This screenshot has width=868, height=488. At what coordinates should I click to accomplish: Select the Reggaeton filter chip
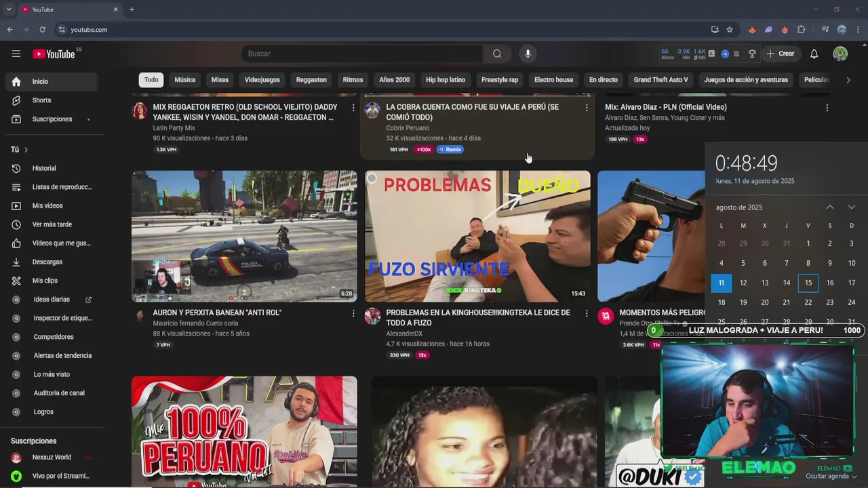point(311,80)
